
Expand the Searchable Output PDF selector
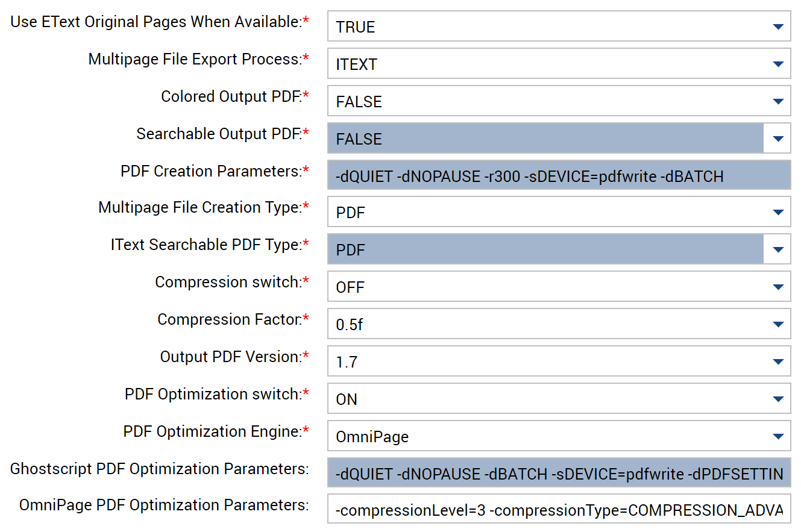coord(778,138)
